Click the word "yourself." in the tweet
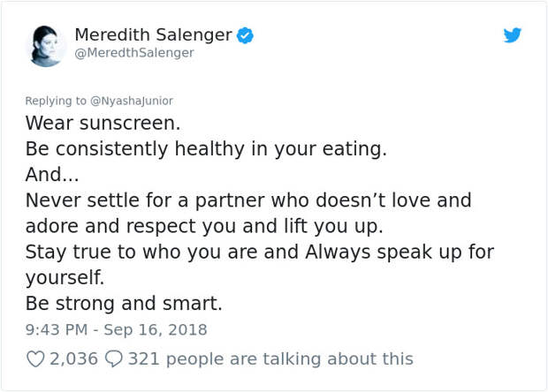 (65, 278)
